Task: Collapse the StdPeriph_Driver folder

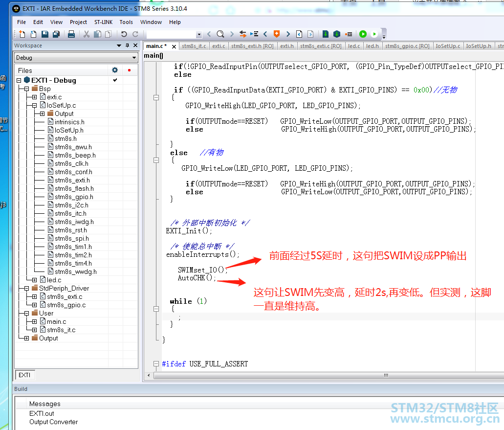Action: pos(27,288)
